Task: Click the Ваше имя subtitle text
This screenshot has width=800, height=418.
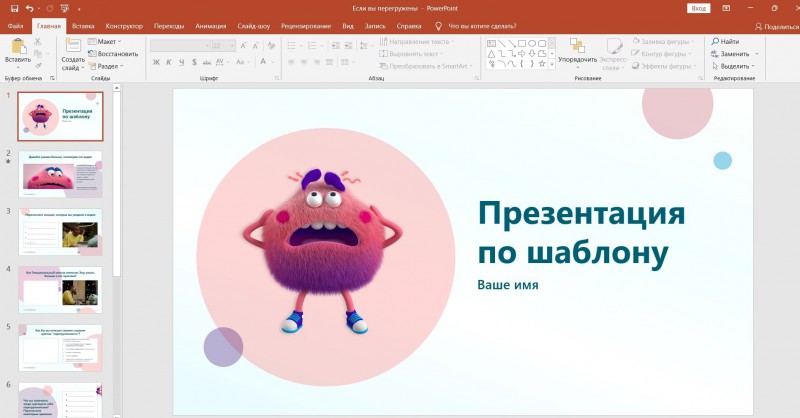Action: click(x=508, y=284)
